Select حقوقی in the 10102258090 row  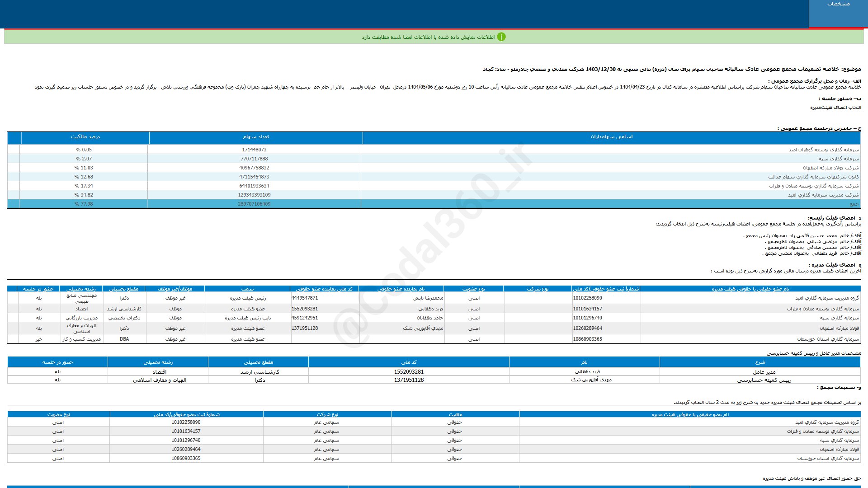click(x=454, y=422)
